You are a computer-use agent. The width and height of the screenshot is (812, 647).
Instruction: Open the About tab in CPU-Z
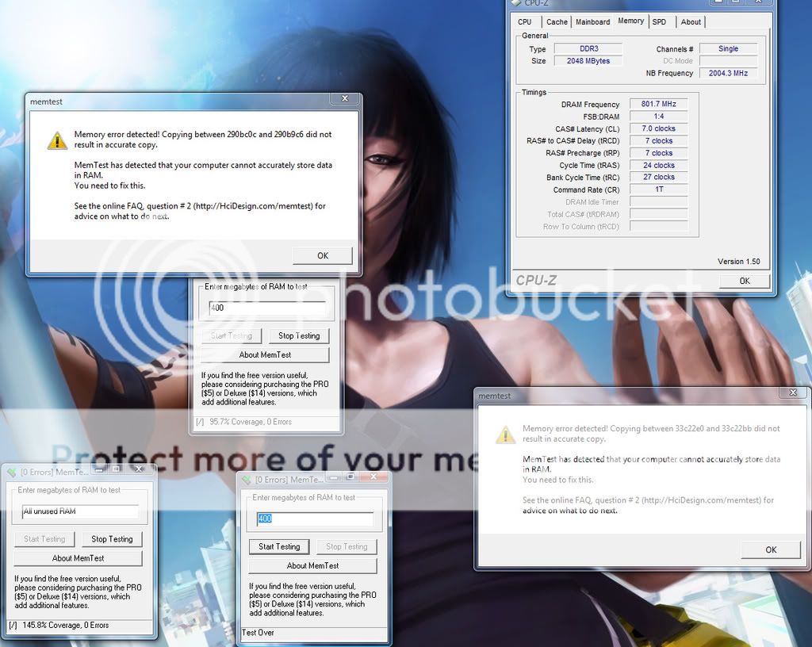(x=691, y=21)
